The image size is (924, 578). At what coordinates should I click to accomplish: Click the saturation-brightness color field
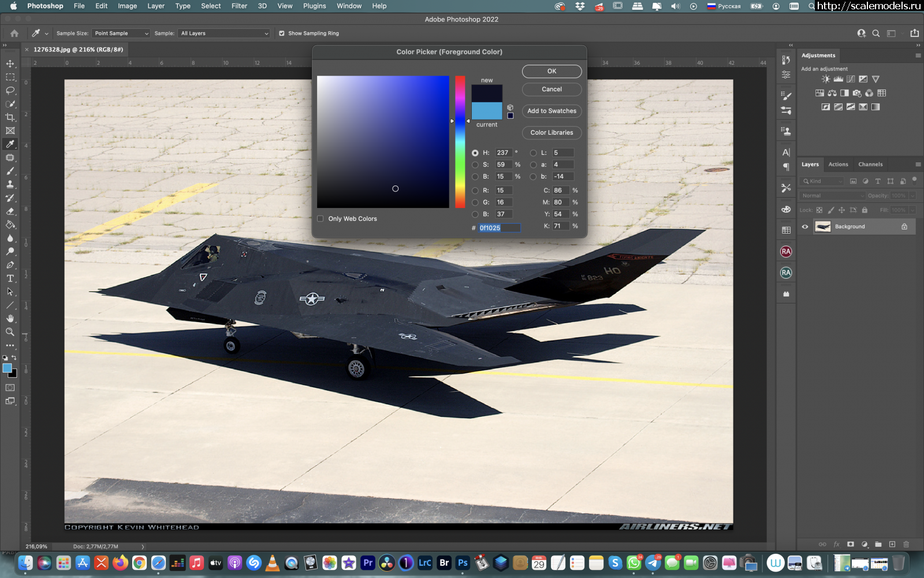click(383, 142)
